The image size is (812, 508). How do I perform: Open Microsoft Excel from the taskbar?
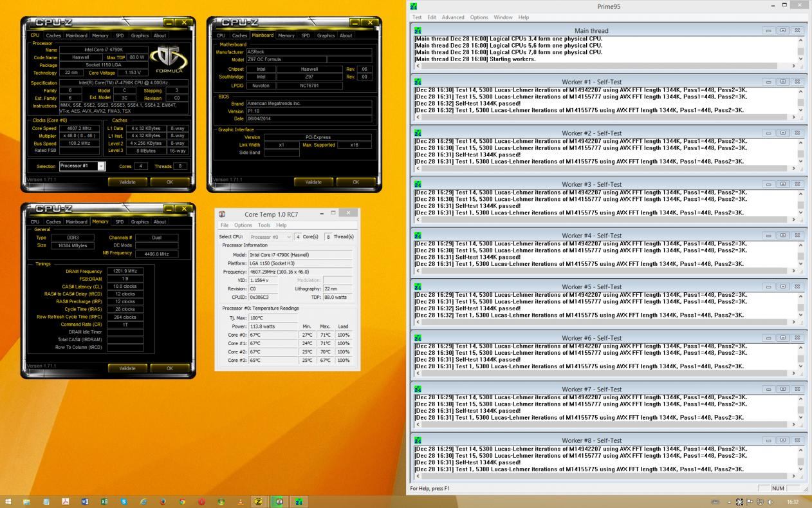[x=104, y=502]
